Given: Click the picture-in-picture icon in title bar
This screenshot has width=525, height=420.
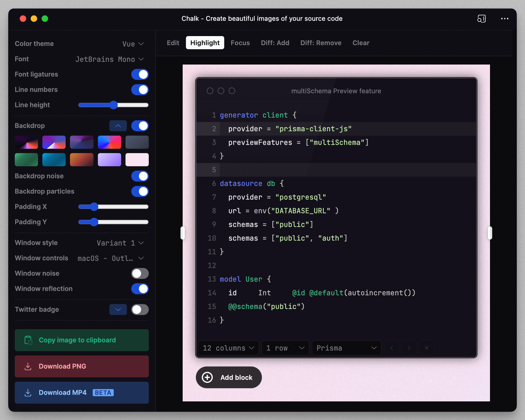Looking at the screenshot, I should [x=481, y=19].
